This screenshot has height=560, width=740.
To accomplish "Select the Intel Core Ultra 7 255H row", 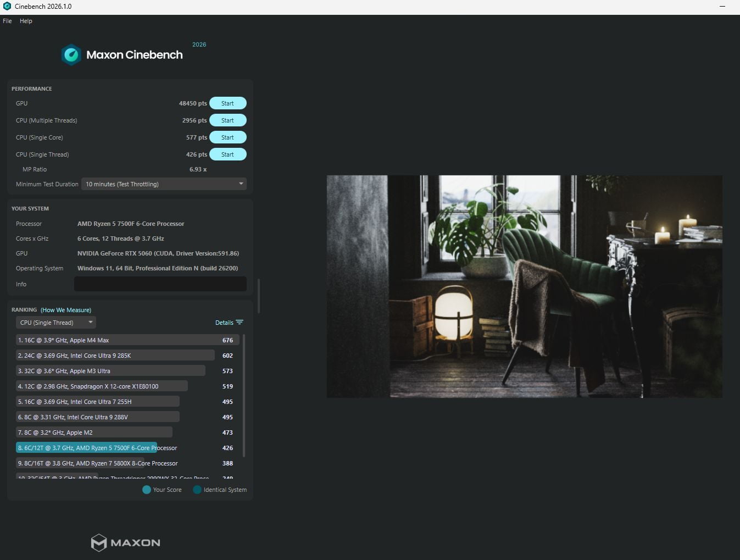I will 127,402.
